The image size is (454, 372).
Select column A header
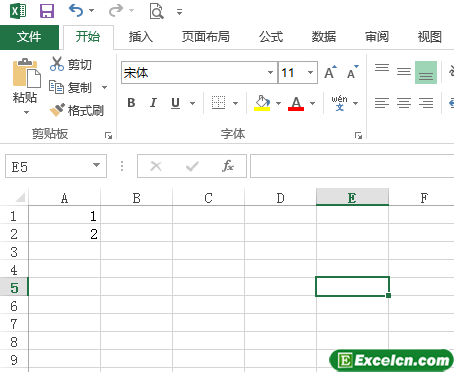[64, 198]
